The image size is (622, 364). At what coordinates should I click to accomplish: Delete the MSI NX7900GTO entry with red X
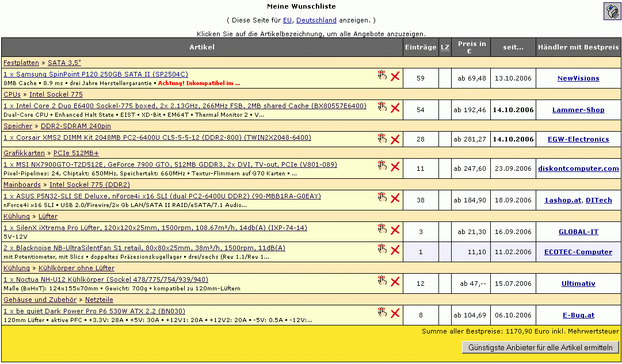pyautogui.click(x=395, y=167)
